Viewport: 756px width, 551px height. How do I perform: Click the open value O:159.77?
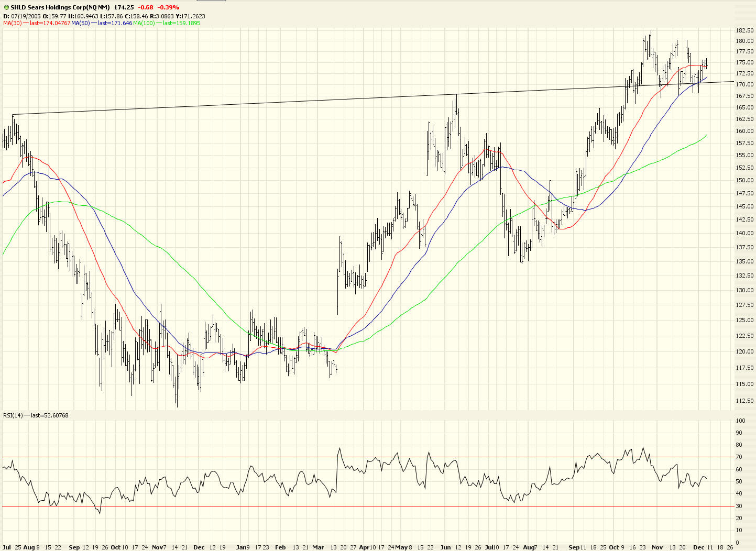point(55,16)
